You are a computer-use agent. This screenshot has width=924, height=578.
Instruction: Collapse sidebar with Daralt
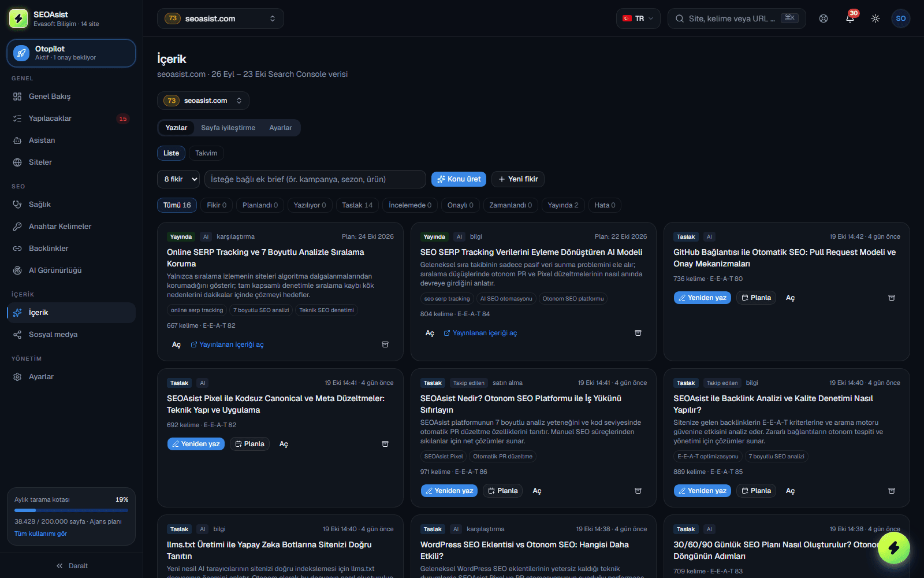[x=72, y=566]
